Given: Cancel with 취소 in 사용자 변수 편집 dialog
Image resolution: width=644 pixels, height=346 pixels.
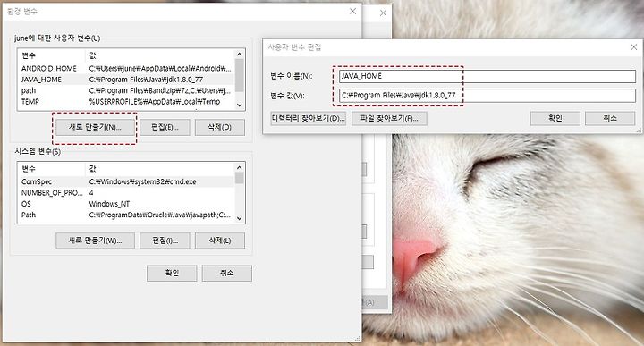Looking at the screenshot, I should (610, 118).
